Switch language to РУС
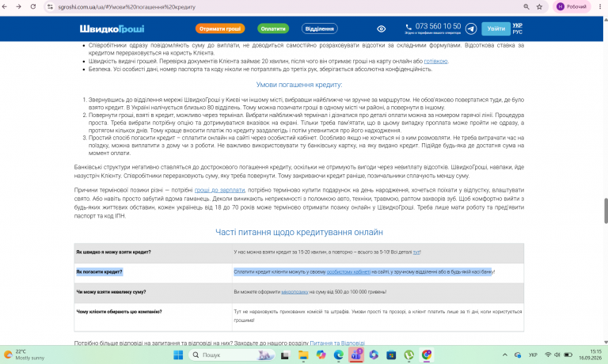This screenshot has height=364, width=608. pyautogui.click(x=517, y=32)
